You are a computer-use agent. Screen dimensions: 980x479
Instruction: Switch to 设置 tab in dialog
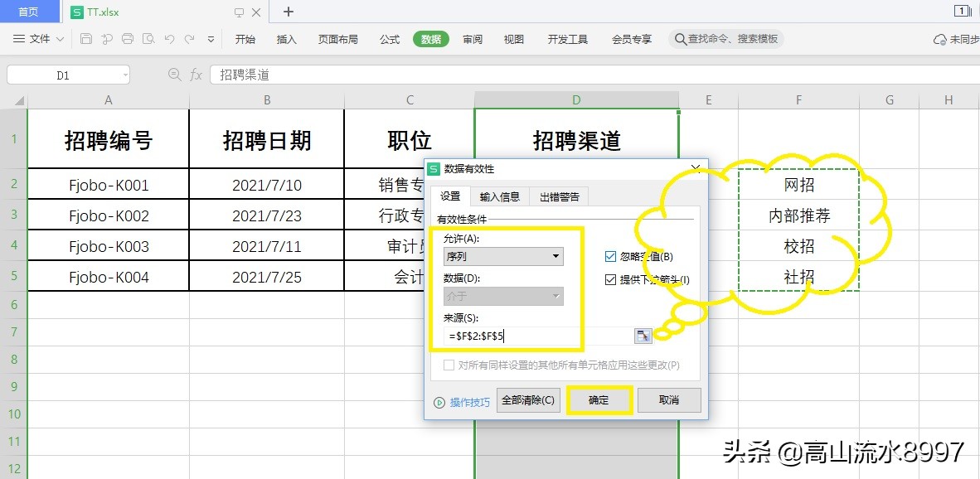[450, 196]
